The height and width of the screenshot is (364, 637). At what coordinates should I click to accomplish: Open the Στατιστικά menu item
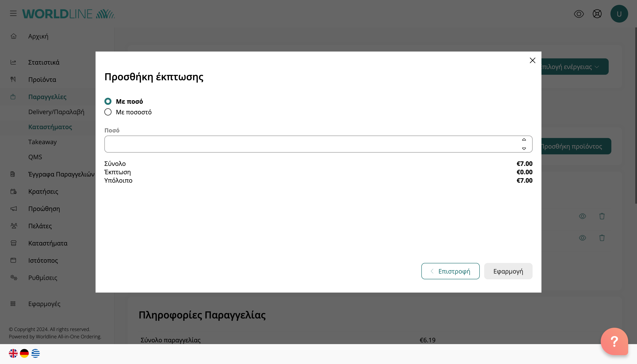[x=44, y=62]
